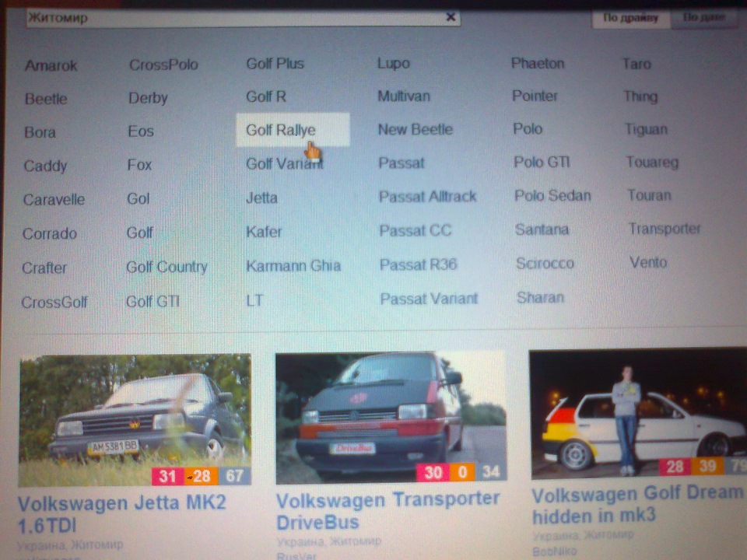Choose the Golf Variant model
Screen dimensions: 747x560
(285, 164)
